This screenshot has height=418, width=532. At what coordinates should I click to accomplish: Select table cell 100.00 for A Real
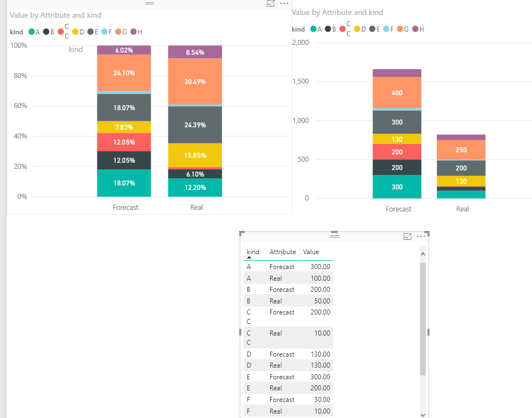[320, 278]
